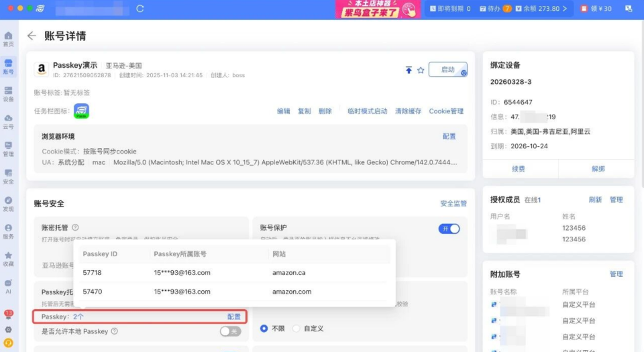The width and height of the screenshot is (644, 352).
Task: Open the 首页 home icon in sidebar
Action: (8, 39)
